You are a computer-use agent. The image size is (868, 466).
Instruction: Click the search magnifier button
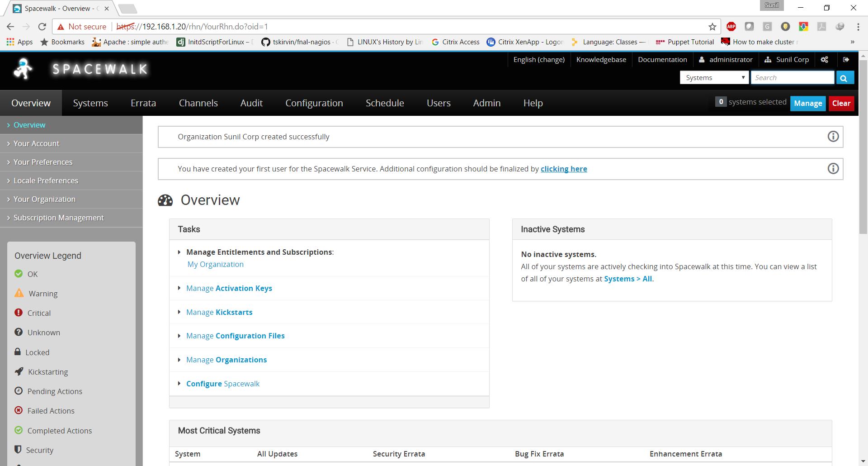[844, 78]
